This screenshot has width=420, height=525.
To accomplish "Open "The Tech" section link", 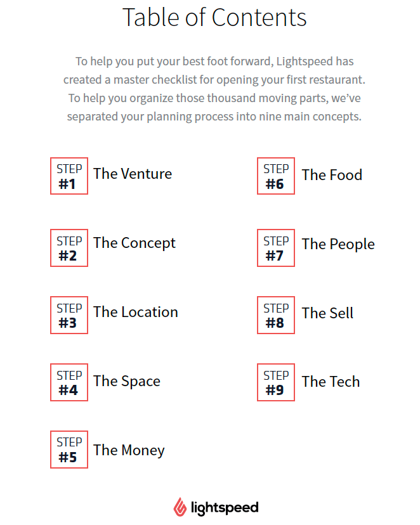I will [331, 382].
